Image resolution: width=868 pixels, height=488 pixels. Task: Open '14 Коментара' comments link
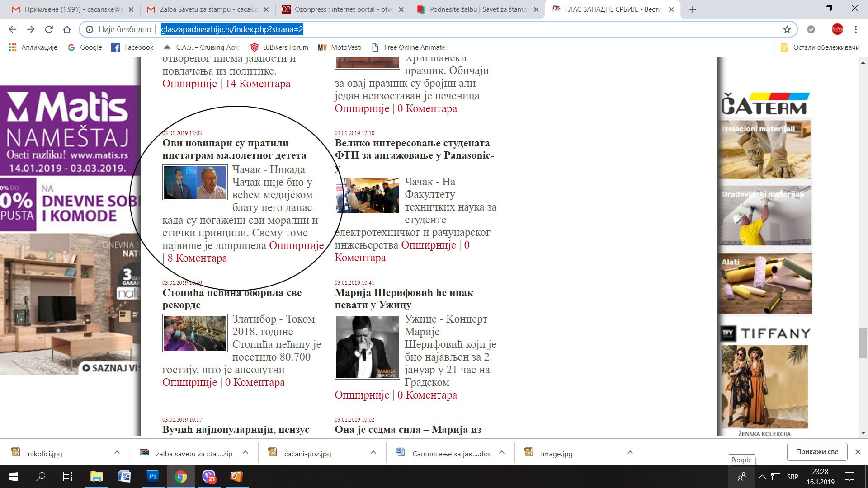click(258, 84)
